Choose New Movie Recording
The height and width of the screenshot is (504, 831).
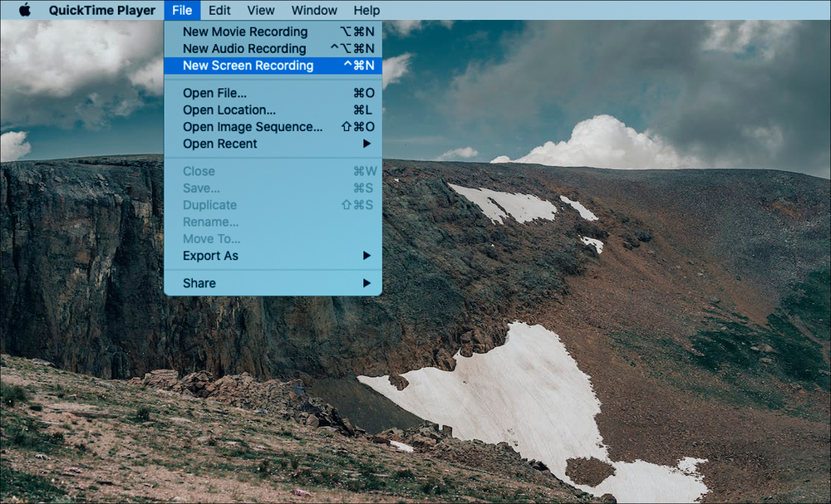click(273, 32)
